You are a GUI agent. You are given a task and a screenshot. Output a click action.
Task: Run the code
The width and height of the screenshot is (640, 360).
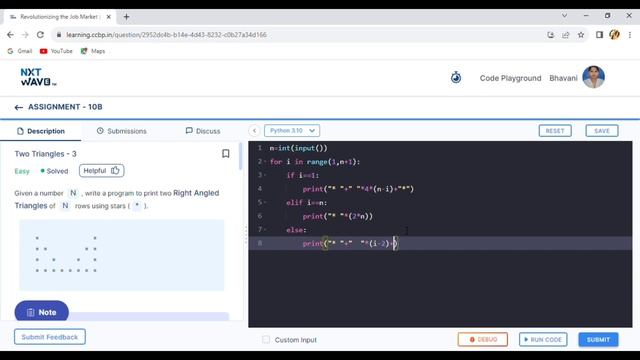tap(543, 339)
